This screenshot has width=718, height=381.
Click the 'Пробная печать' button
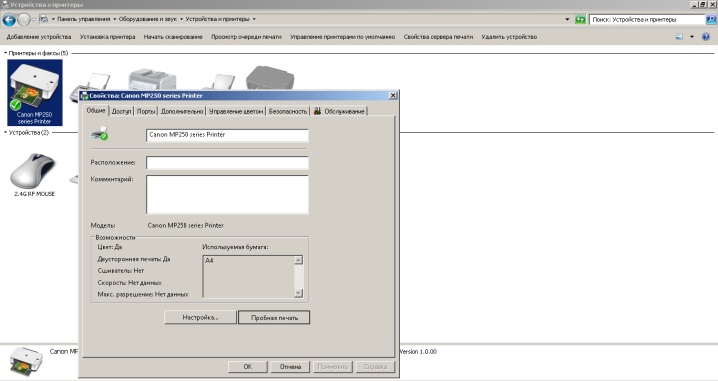tap(274, 317)
